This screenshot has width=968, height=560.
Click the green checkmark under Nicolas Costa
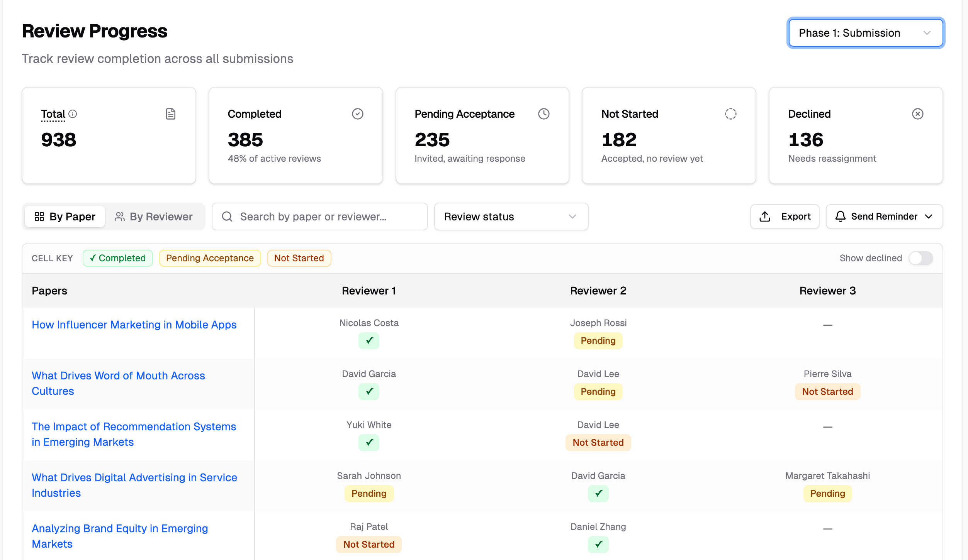(369, 341)
